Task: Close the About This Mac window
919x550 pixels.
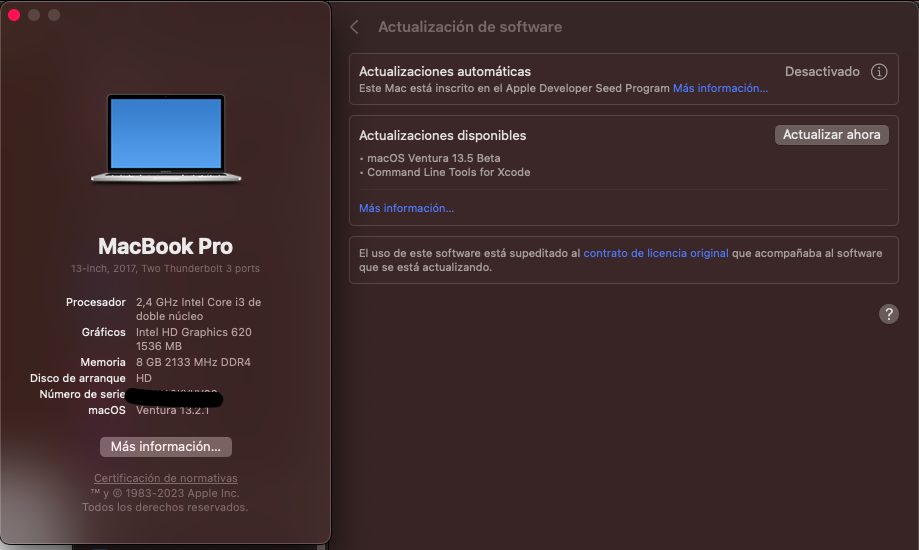Action: [14, 15]
